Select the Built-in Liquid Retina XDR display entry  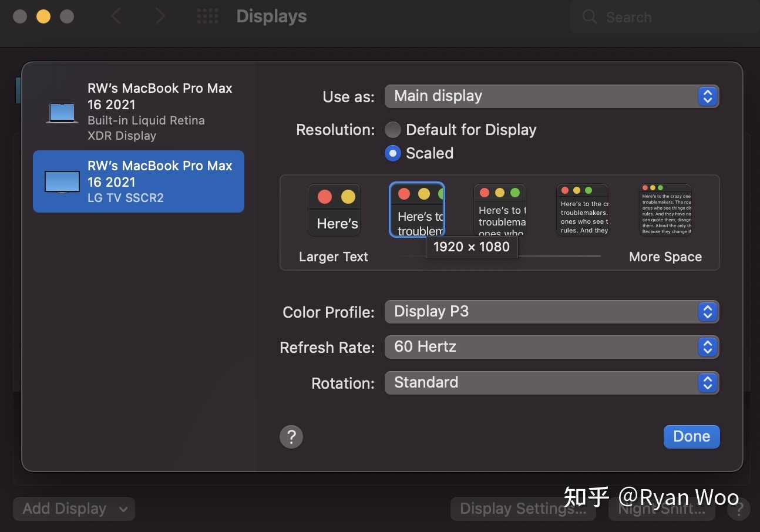pos(139,112)
